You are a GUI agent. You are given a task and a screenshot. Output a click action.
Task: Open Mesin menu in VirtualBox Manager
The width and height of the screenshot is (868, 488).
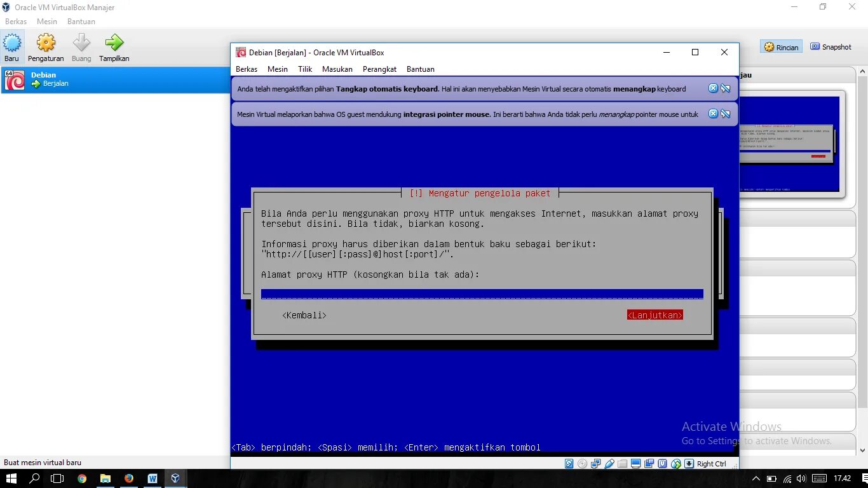pos(47,22)
